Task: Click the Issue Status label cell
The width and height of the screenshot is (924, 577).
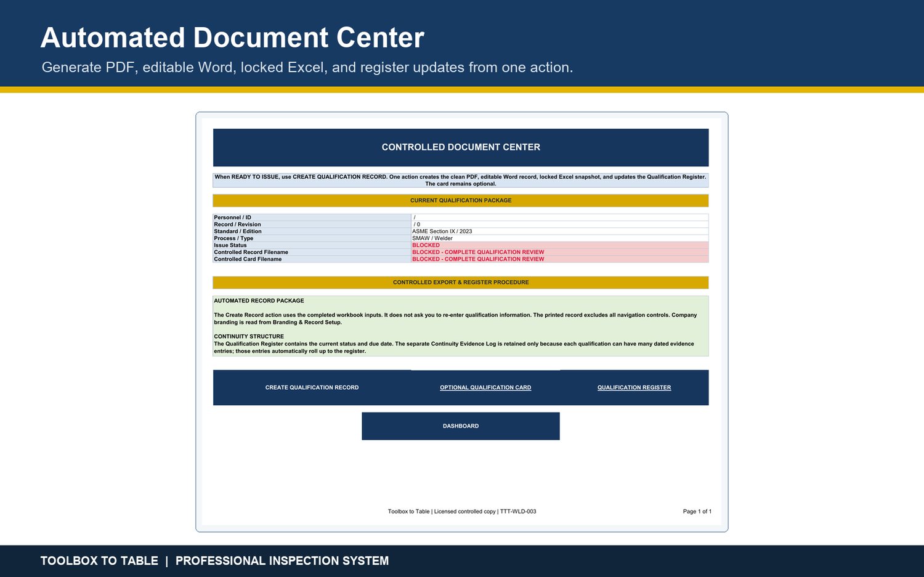Action: 312,245
